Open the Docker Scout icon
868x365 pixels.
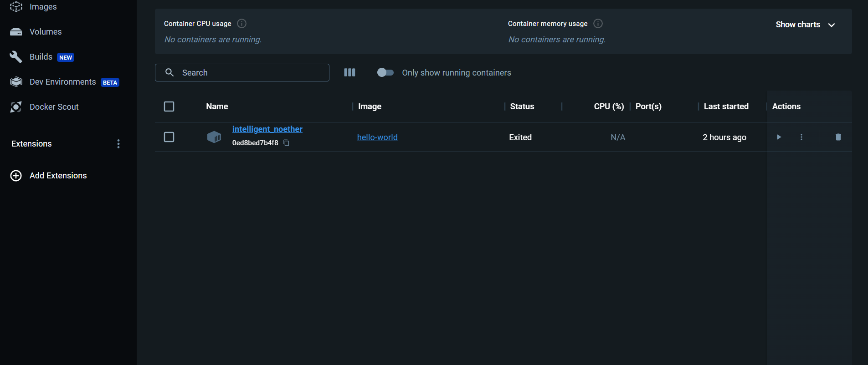click(16, 107)
